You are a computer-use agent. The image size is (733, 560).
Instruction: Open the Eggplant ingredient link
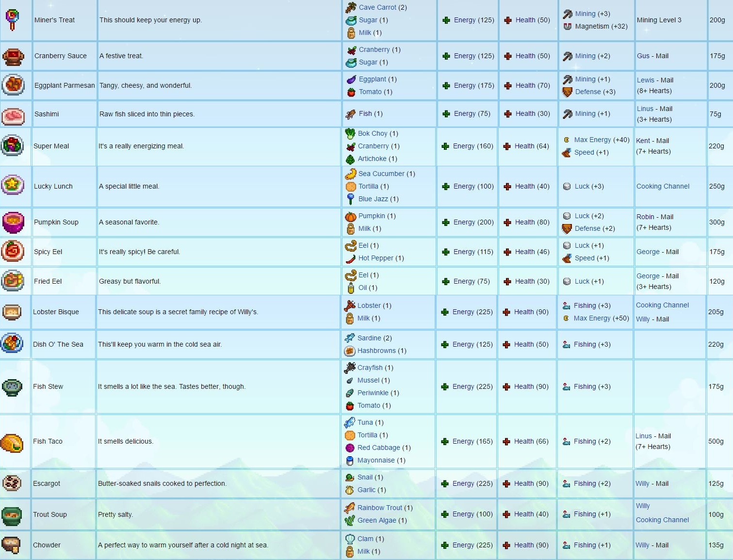click(x=373, y=79)
